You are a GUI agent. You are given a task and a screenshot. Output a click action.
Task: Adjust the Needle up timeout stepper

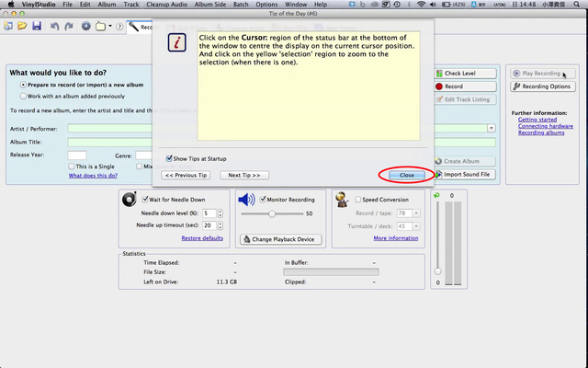click(220, 225)
